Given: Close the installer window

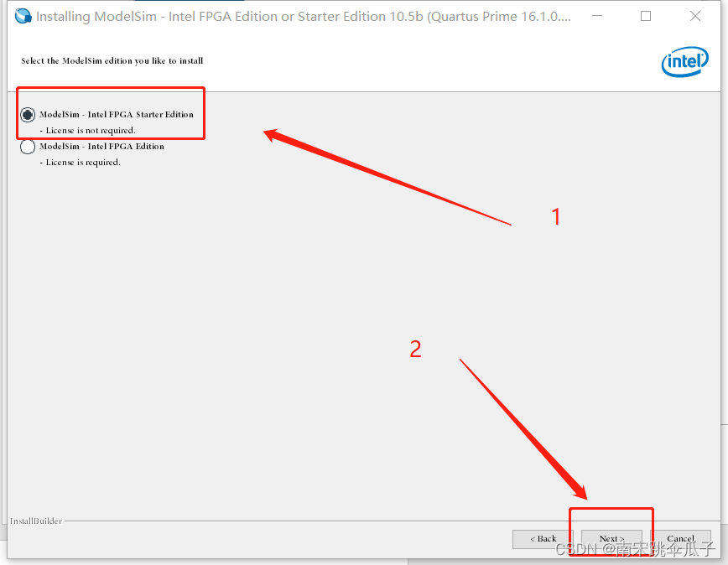Looking at the screenshot, I should pyautogui.click(x=695, y=16).
